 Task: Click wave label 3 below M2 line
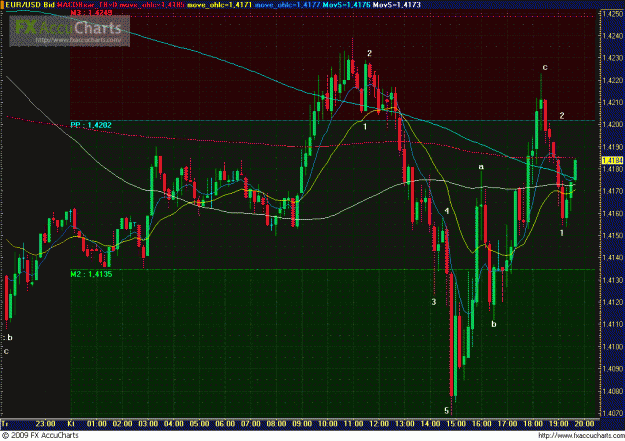[434, 302]
